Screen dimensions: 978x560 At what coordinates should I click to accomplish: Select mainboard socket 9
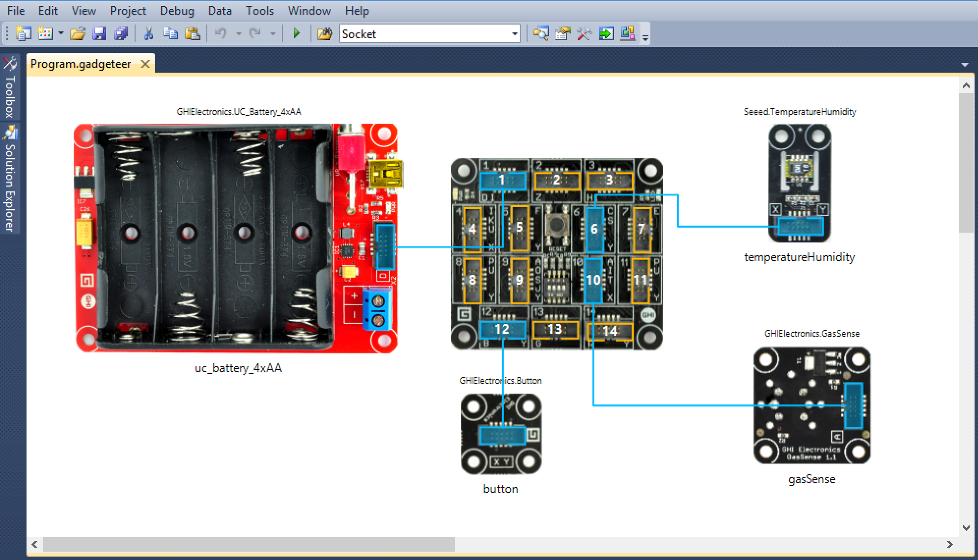519,281
